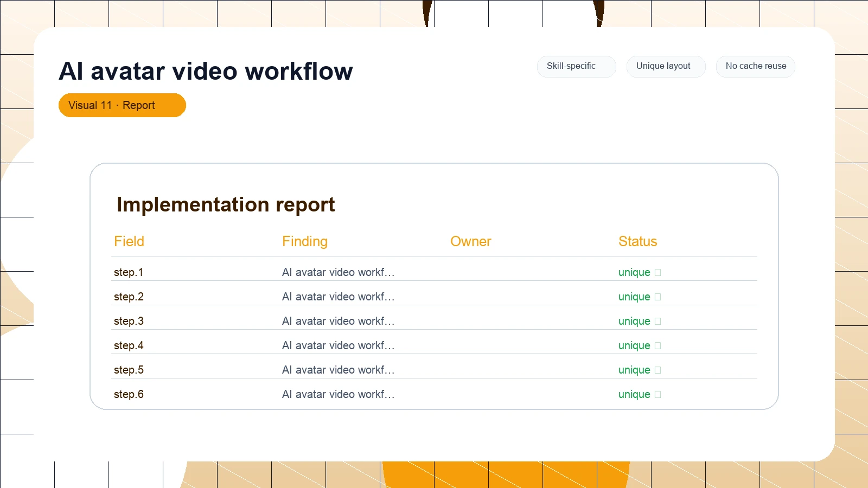
Task: Open the step.5 truncated finding text
Action: point(339,370)
